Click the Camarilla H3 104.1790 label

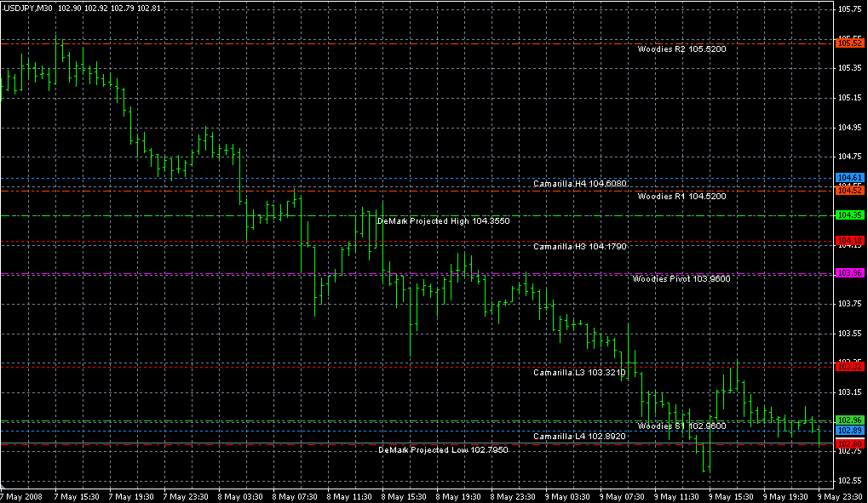(580, 247)
